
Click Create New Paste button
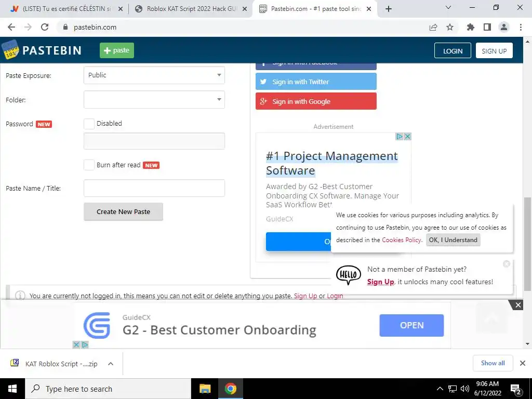coord(123,212)
